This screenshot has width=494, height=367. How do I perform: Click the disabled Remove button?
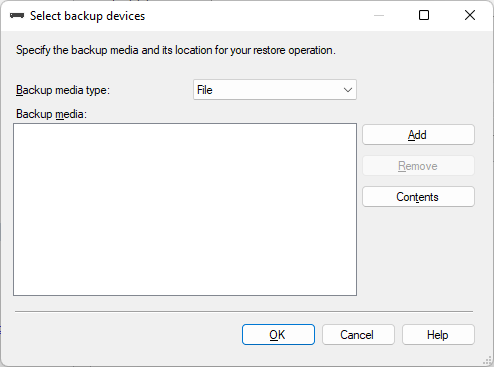coord(418,166)
